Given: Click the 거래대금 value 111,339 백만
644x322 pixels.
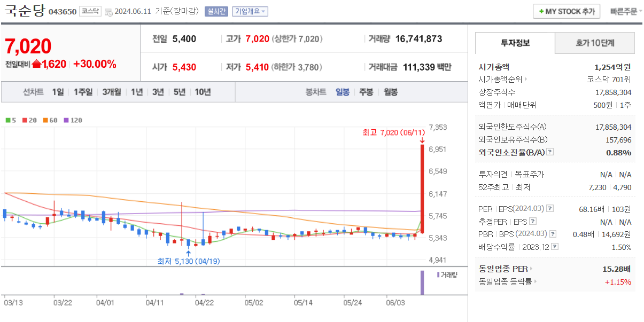Looking at the screenshot, I should (426, 67).
